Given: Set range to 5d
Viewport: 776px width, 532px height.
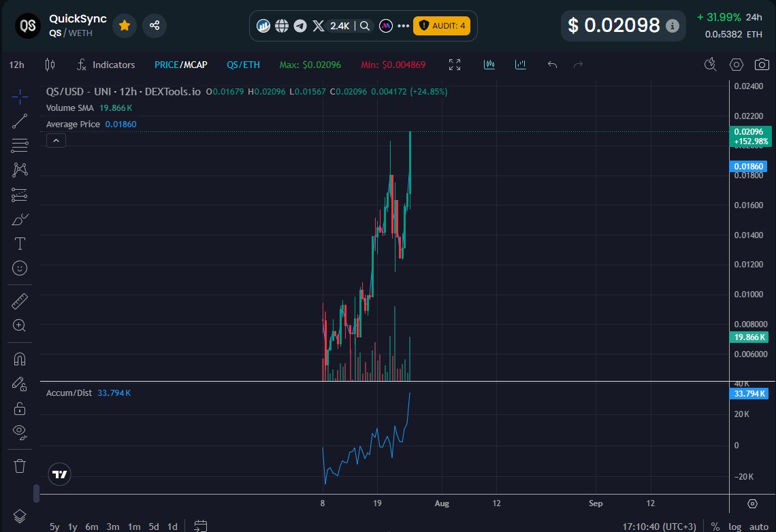Looking at the screenshot, I should [154, 527].
